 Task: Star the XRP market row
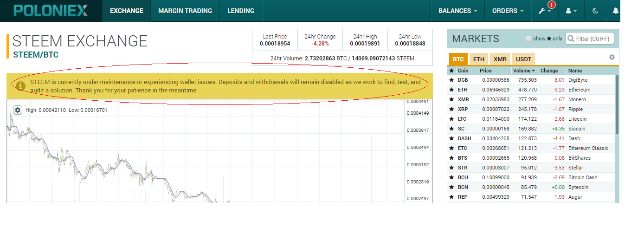tap(451, 109)
